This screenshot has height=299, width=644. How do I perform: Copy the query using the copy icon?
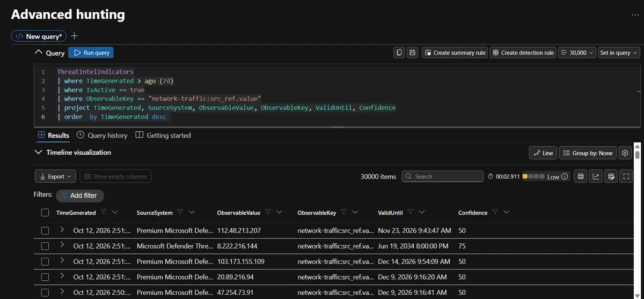[399, 53]
